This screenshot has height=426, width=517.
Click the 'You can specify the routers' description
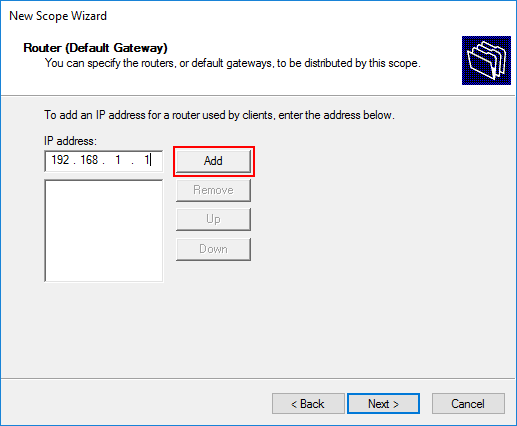pyautogui.click(x=233, y=63)
